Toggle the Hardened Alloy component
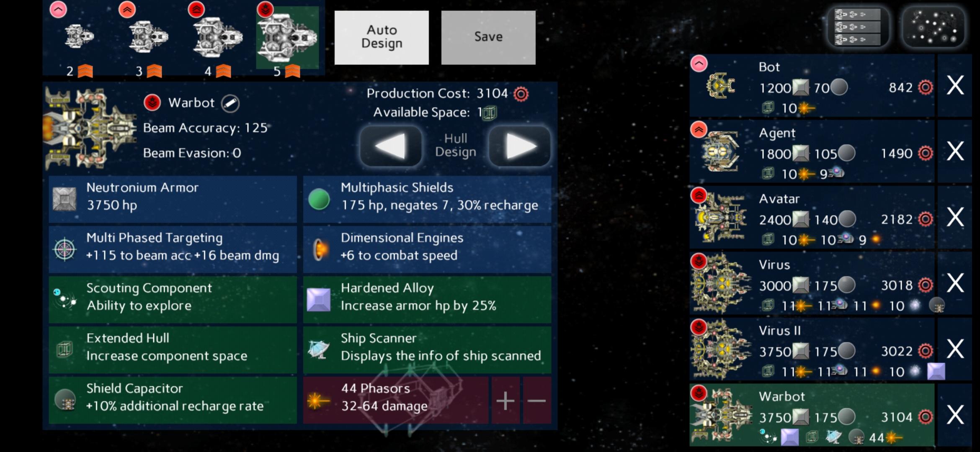 coord(427,300)
